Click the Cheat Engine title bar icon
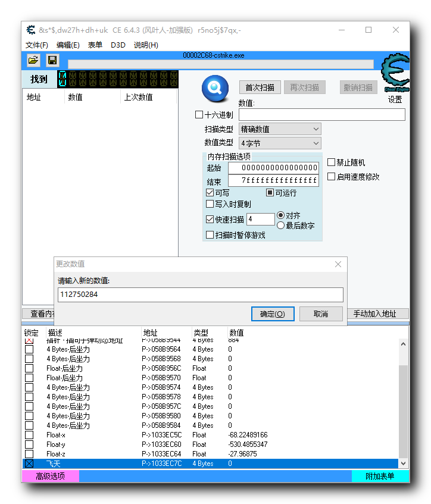This screenshot has width=431, height=504. click(31, 30)
